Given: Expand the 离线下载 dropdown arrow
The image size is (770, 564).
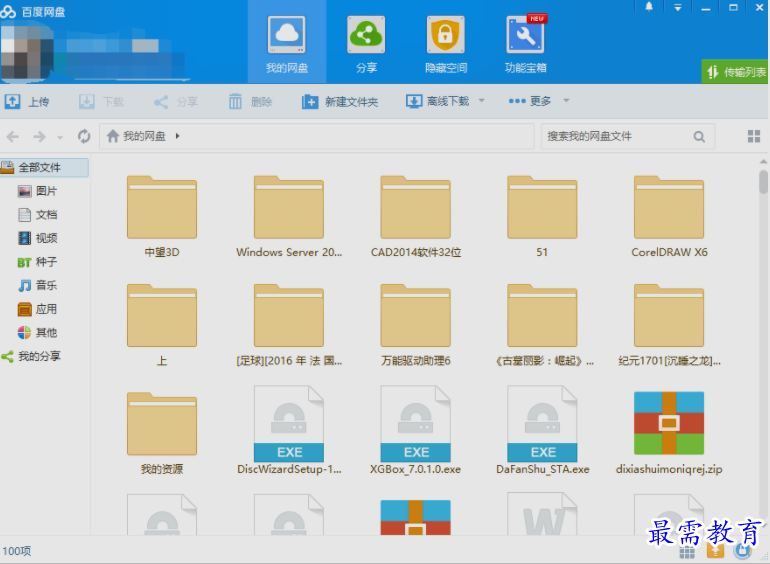Looking at the screenshot, I should pyautogui.click(x=482, y=101).
